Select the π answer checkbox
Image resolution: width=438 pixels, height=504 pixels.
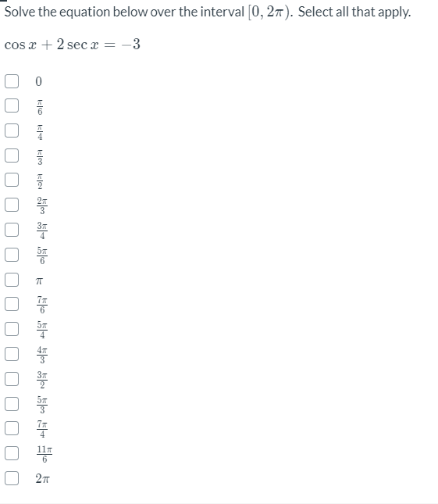(x=12, y=279)
